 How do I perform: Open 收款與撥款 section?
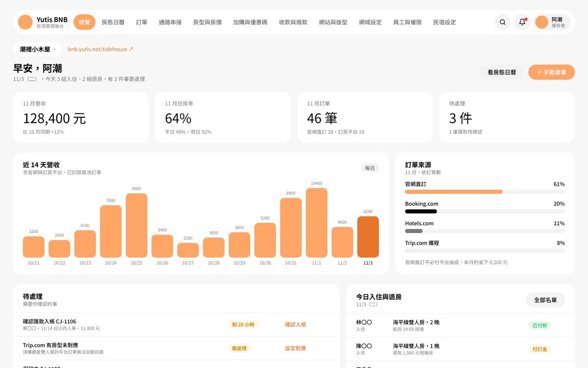coord(293,22)
